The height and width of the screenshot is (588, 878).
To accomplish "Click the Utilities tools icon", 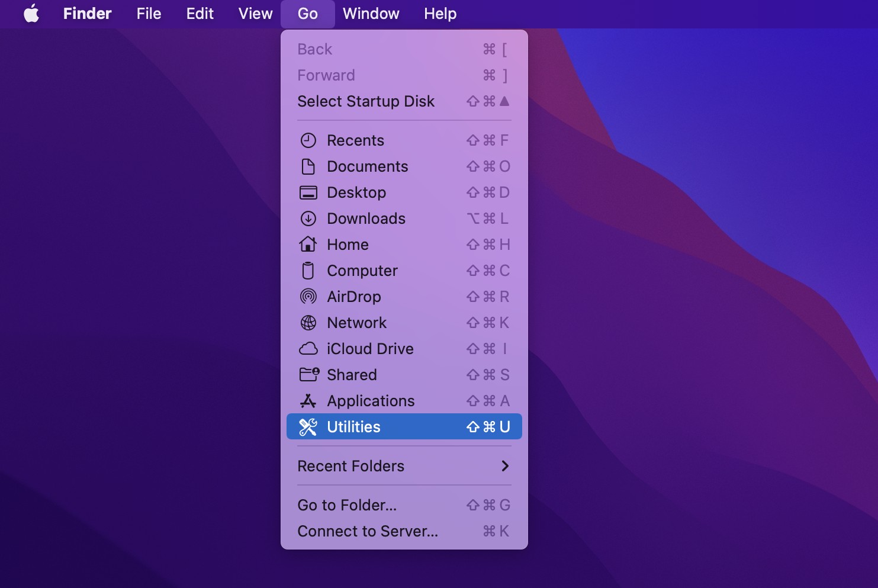I will pyautogui.click(x=308, y=427).
